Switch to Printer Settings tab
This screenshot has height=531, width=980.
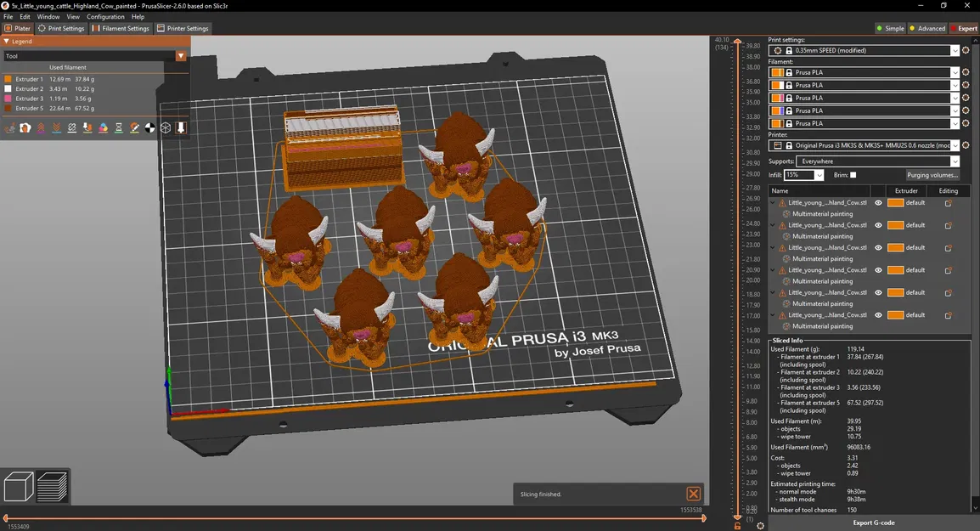183,28
